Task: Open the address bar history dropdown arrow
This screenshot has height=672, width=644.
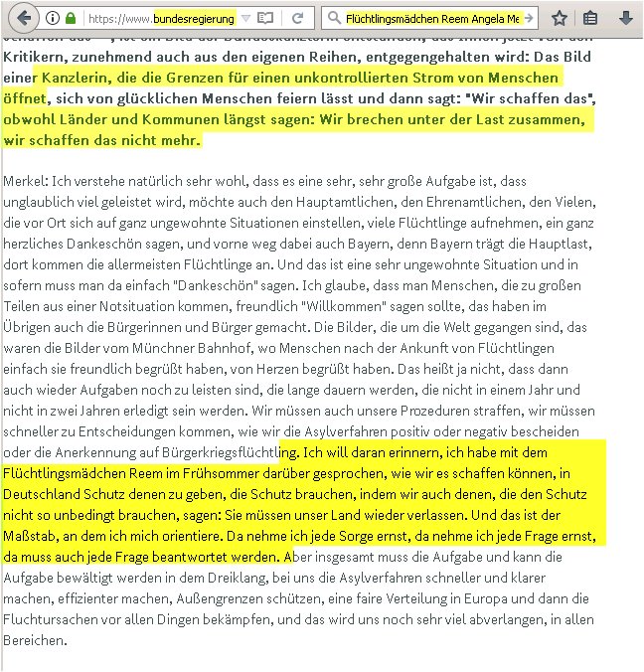Action: coord(245,19)
